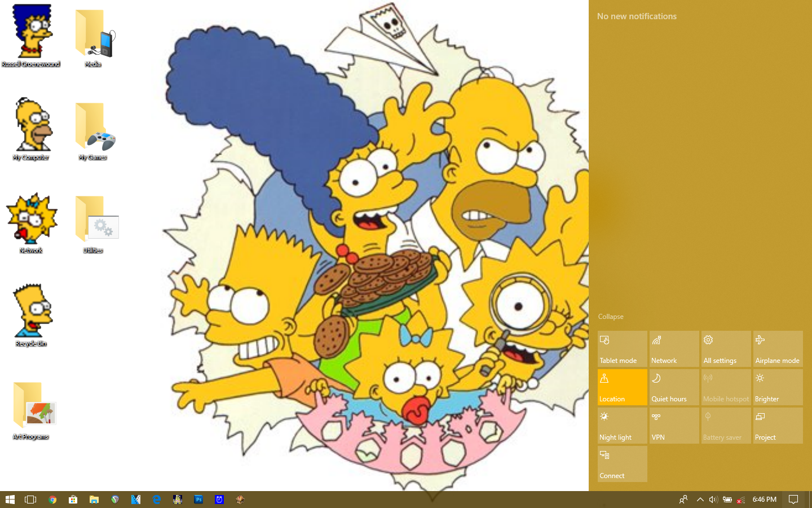The width and height of the screenshot is (812, 508).
Task: Disable the Location quick action
Action: tap(622, 387)
